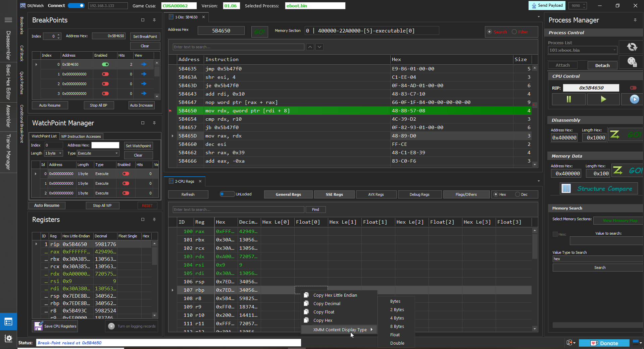This screenshot has width=644, height=349.
Task: Click the green GO! button near address
Action: [x=259, y=32]
